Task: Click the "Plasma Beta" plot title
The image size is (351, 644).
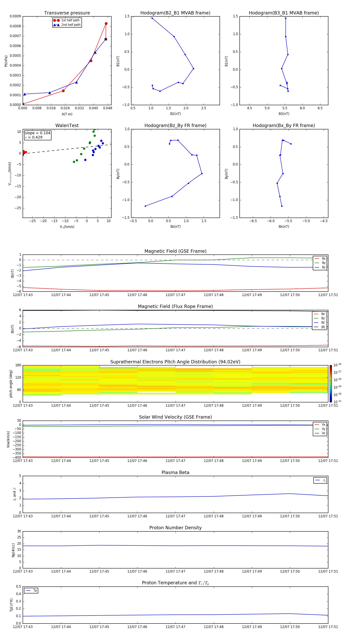Action: pyautogui.click(x=175, y=472)
